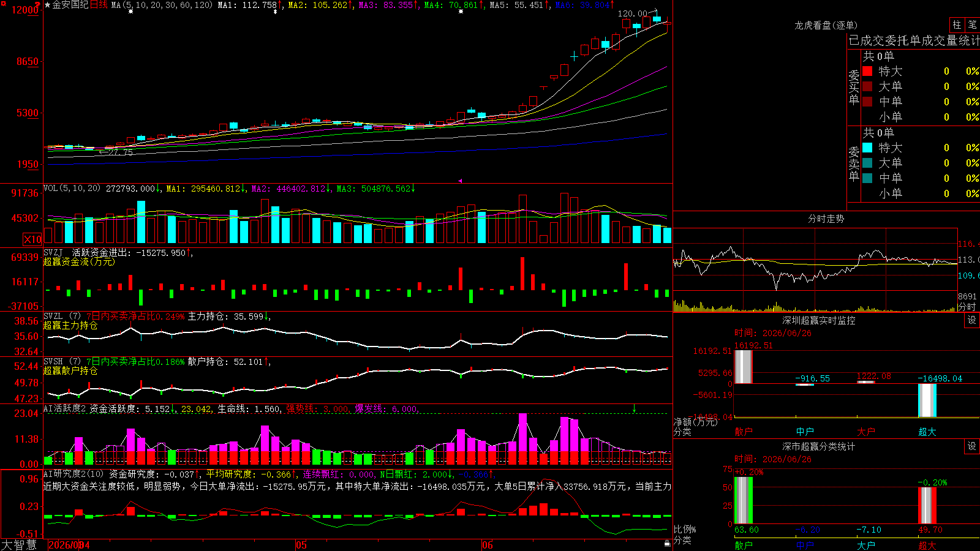
Task: Click the 已成交委托单成交量统计 header
Action: [914, 41]
